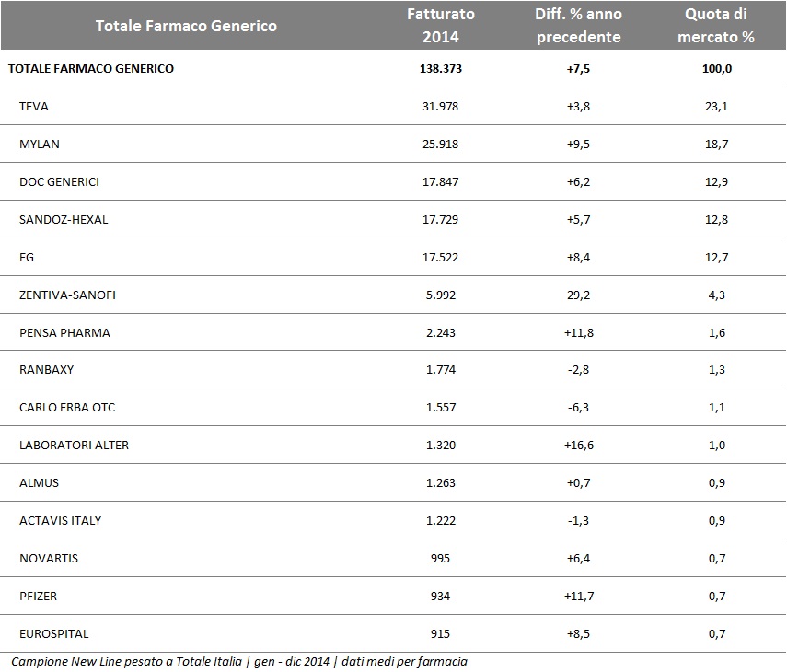The image size is (787, 672).
Task: Click the Fatturato 2014 column header
Action: pyautogui.click(x=440, y=26)
